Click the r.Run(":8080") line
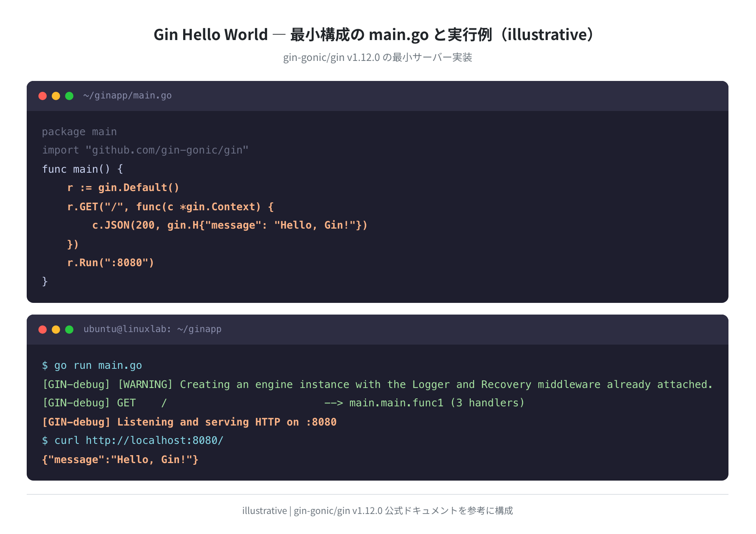The width and height of the screenshot is (756, 534). pyautogui.click(x=111, y=263)
